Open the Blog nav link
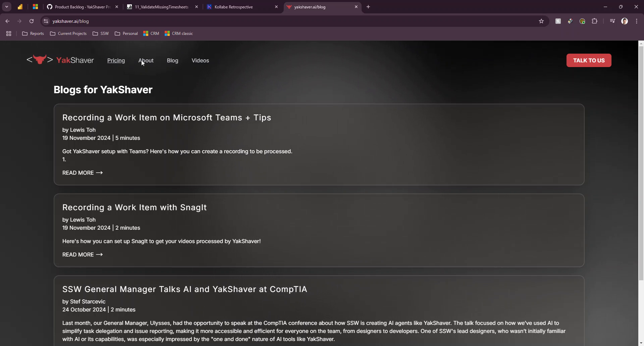The height and width of the screenshot is (346, 644). (172, 60)
